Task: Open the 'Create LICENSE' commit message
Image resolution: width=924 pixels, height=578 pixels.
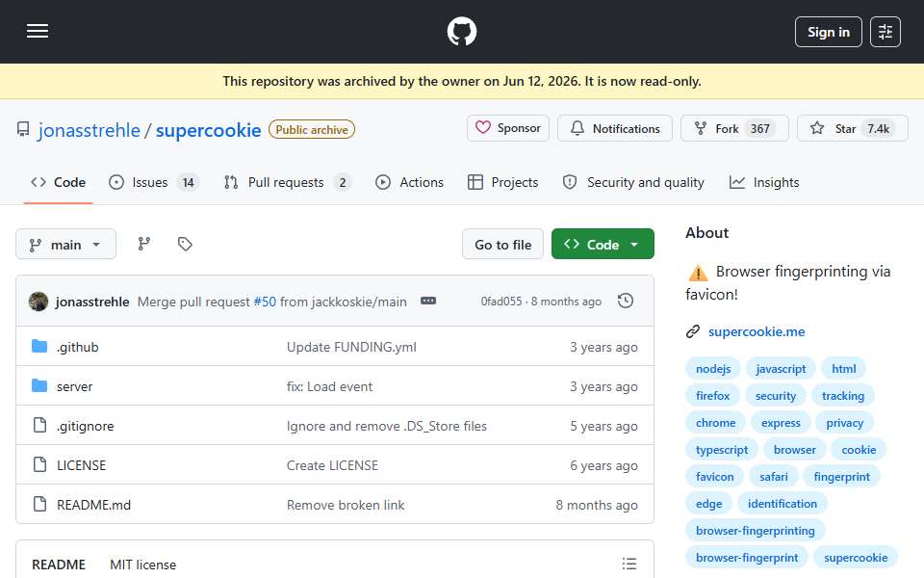Action: tap(332, 465)
